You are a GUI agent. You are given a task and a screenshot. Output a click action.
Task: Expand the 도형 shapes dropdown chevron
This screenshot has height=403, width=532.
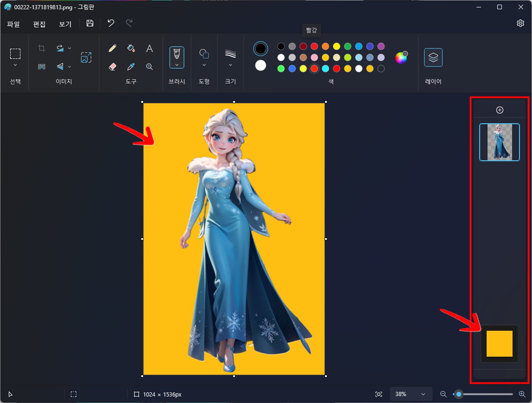pyautogui.click(x=204, y=65)
